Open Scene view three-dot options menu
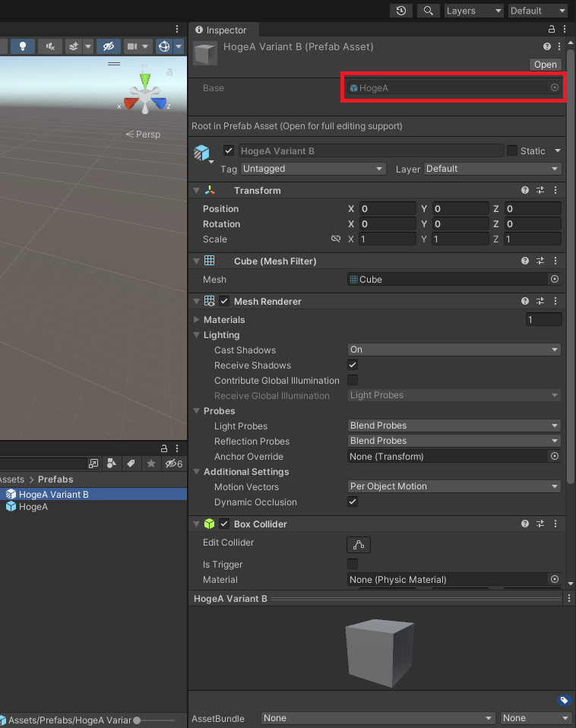This screenshot has height=728, width=576. pos(177,29)
